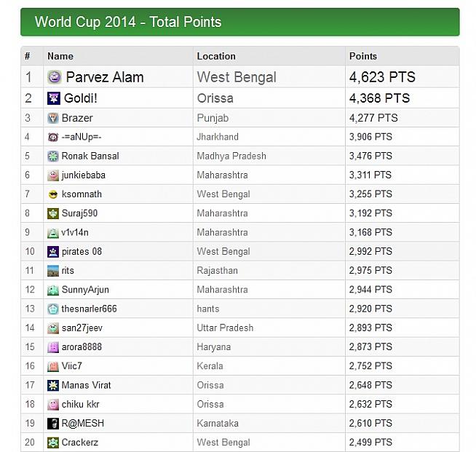
Task: Click the Points column header
Action: tap(363, 56)
